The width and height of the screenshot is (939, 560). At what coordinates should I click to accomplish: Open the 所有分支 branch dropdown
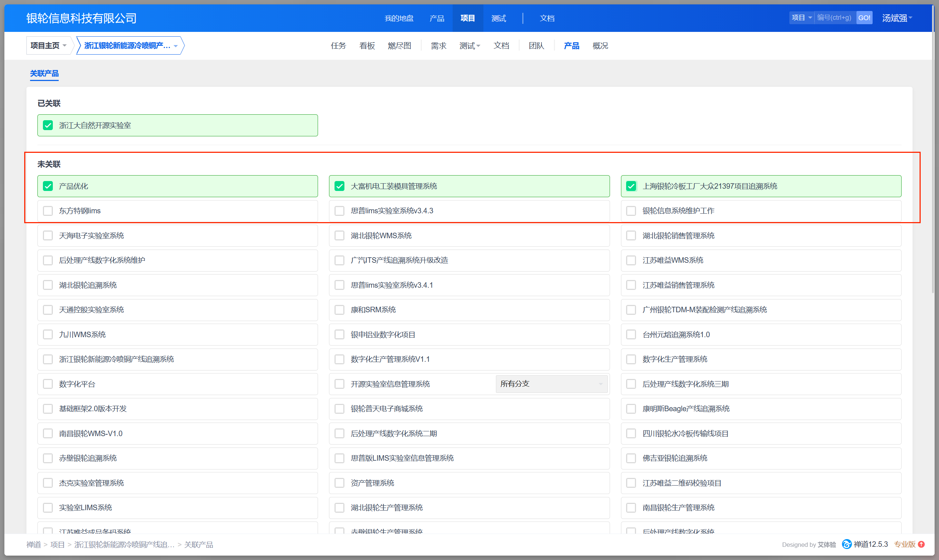tap(551, 384)
